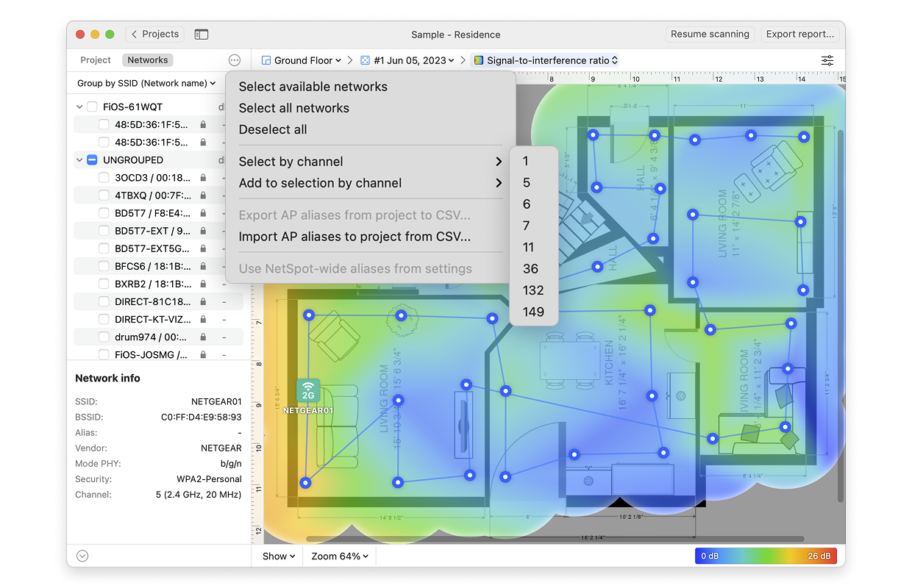
Task: Open the visualization settings sliders icon
Action: click(x=827, y=60)
